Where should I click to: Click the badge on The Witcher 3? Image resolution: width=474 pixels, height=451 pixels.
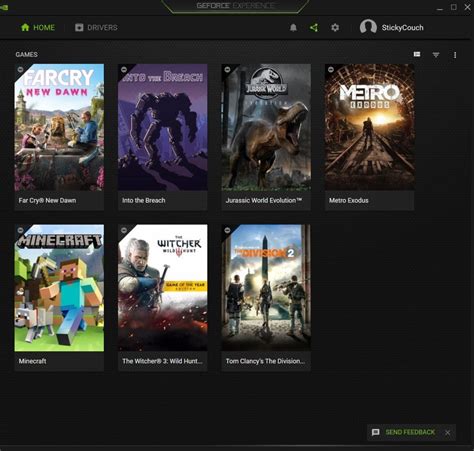click(x=124, y=230)
